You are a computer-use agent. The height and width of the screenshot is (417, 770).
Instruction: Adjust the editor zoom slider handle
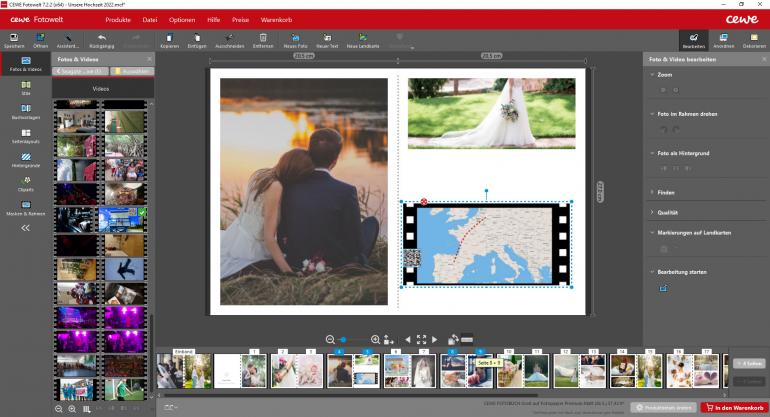point(343,339)
